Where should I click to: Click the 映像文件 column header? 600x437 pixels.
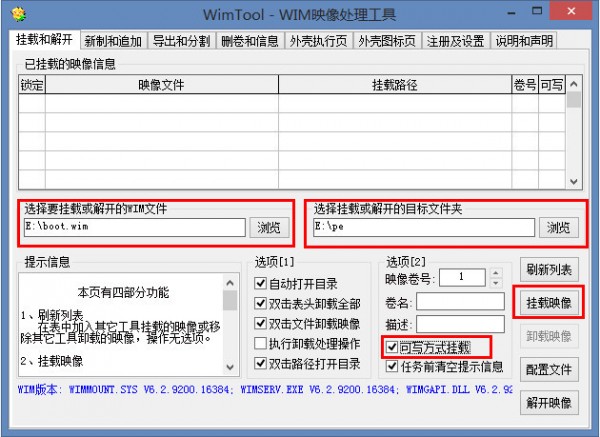(x=161, y=85)
